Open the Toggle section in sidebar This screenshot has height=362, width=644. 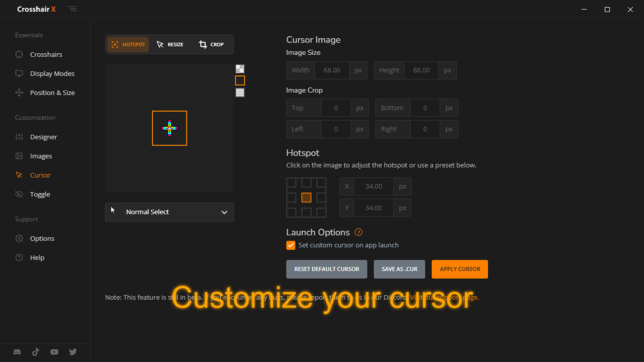tap(40, 194)
